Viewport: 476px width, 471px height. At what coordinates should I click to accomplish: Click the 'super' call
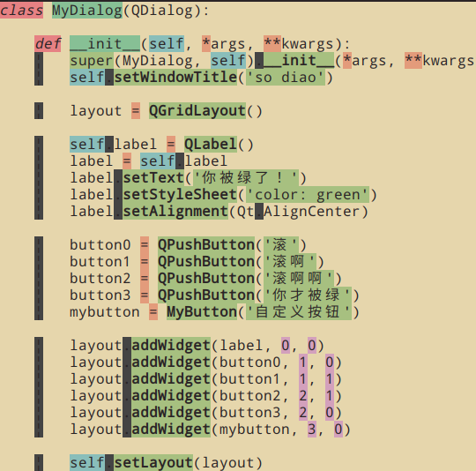(x=92, y=60)
